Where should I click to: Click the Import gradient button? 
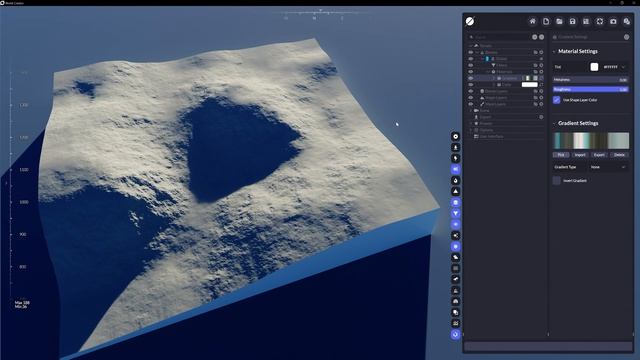pos(580,155)
